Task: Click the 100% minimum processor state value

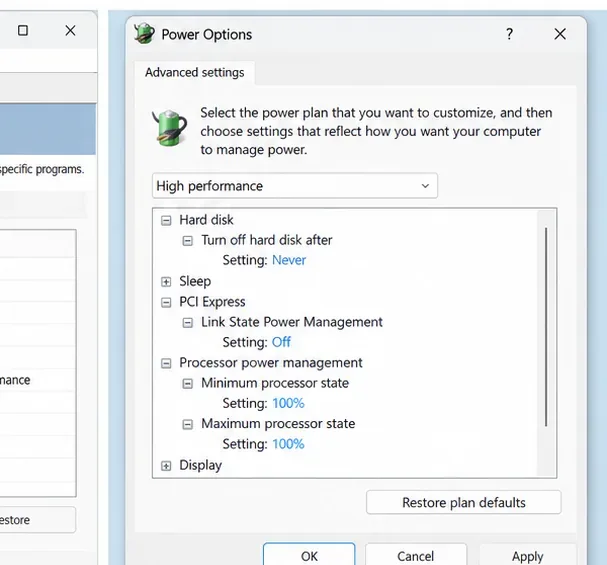Action: click(288, 403)
